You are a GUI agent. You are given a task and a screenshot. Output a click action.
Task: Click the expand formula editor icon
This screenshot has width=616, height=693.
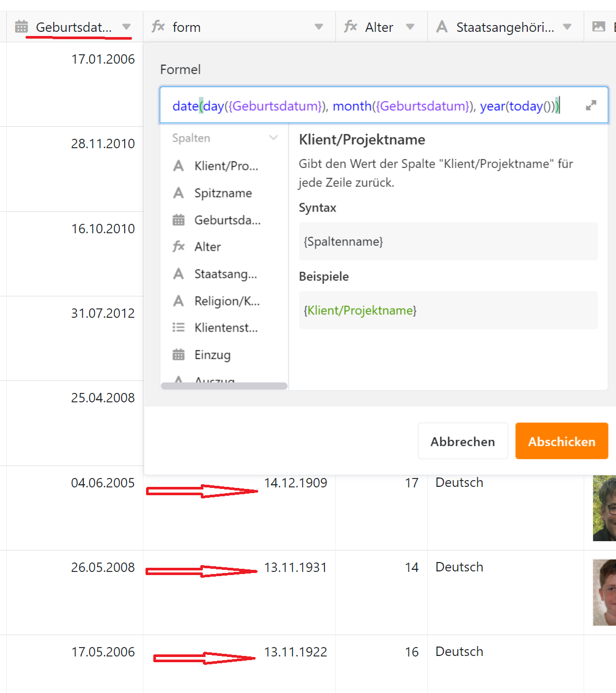(x=590, y=105)
